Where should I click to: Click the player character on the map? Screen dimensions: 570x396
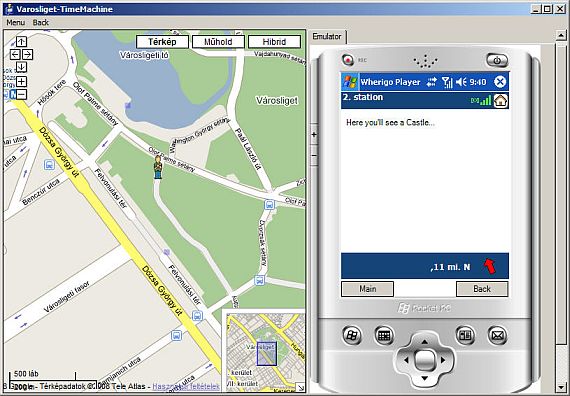tap(158, 167)
